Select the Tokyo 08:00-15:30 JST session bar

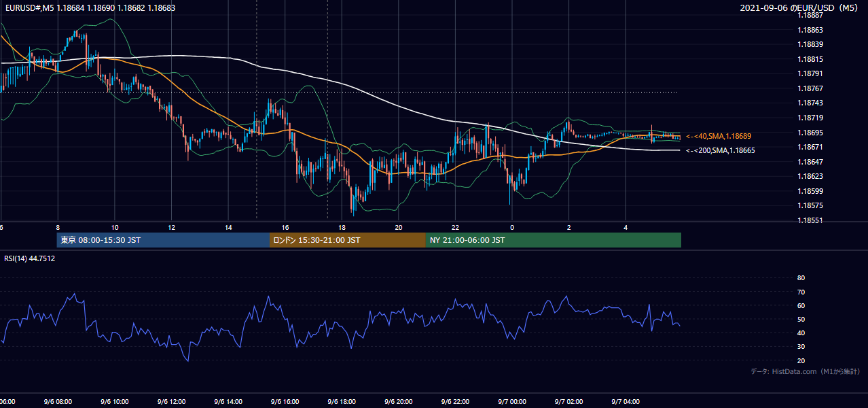pos(163,240)
